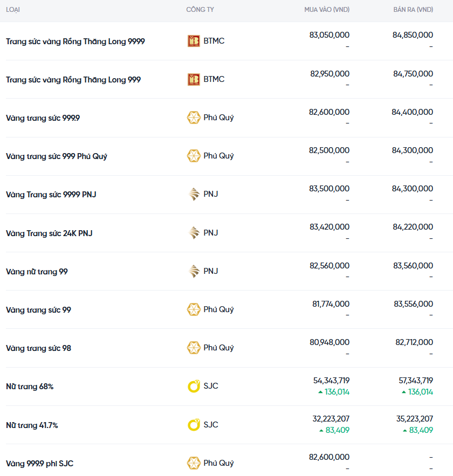Click buy price 32,223,207

[331, 419]
